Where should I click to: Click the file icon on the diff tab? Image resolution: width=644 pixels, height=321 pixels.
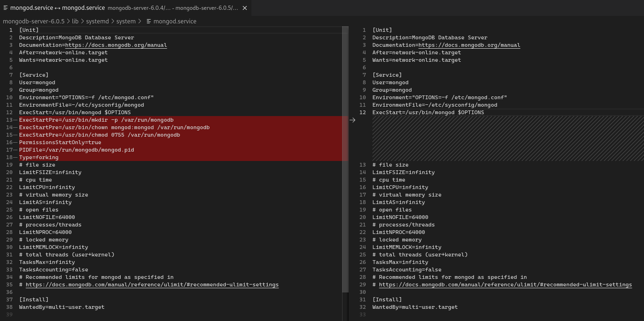pos(6,8)
